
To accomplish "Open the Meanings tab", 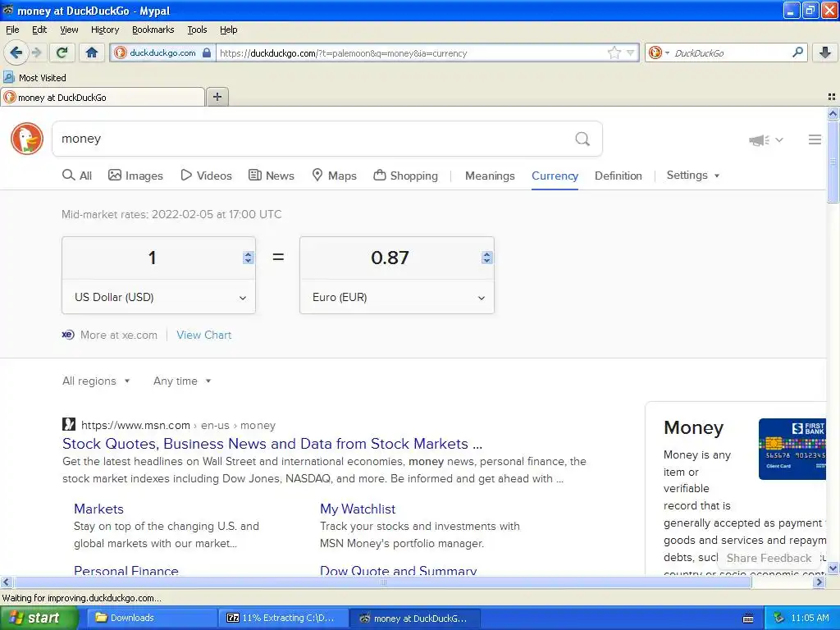I will [x=490, y=176].
